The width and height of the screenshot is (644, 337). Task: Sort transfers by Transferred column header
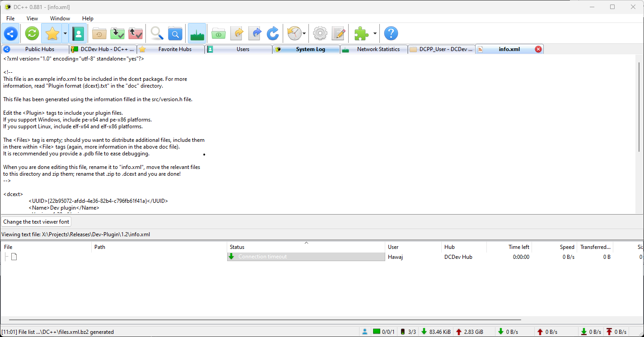point(595,247)
